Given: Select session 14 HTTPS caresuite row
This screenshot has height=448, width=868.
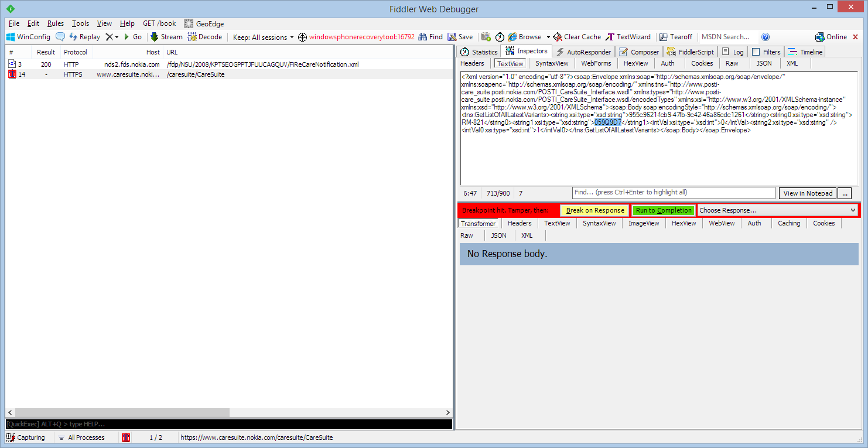Looking at the screenshot, I should click(228, 74).
